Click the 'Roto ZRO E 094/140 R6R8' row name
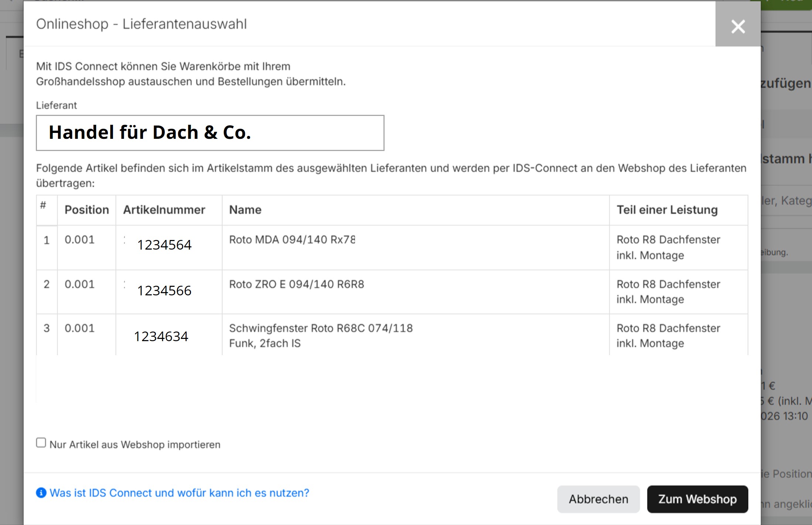 pyautogui.click(x=296, y=284)
